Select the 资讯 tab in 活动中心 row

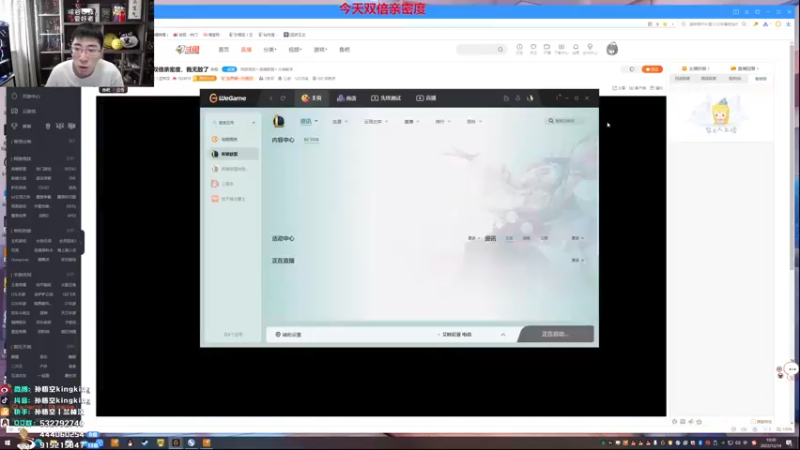[490, 238]
